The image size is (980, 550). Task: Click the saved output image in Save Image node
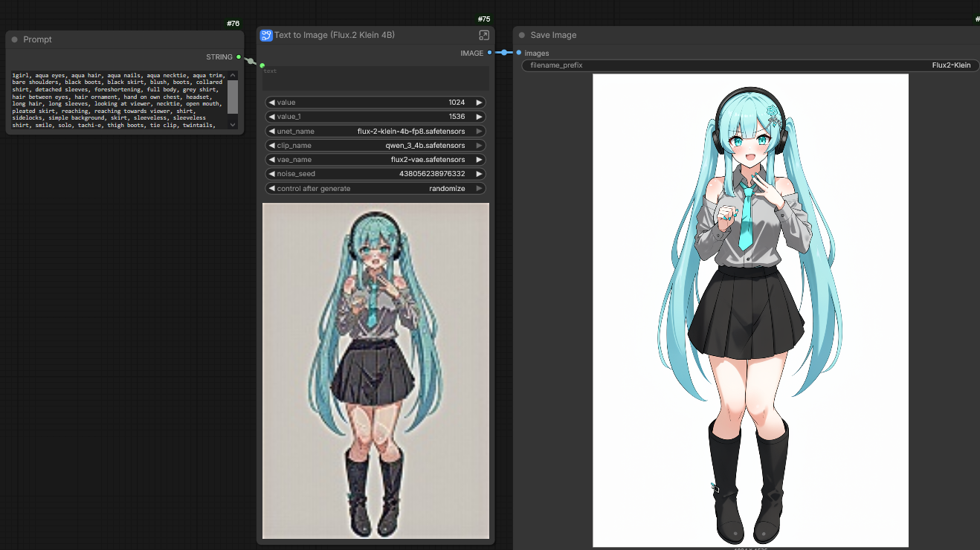(x=750, y=311)
